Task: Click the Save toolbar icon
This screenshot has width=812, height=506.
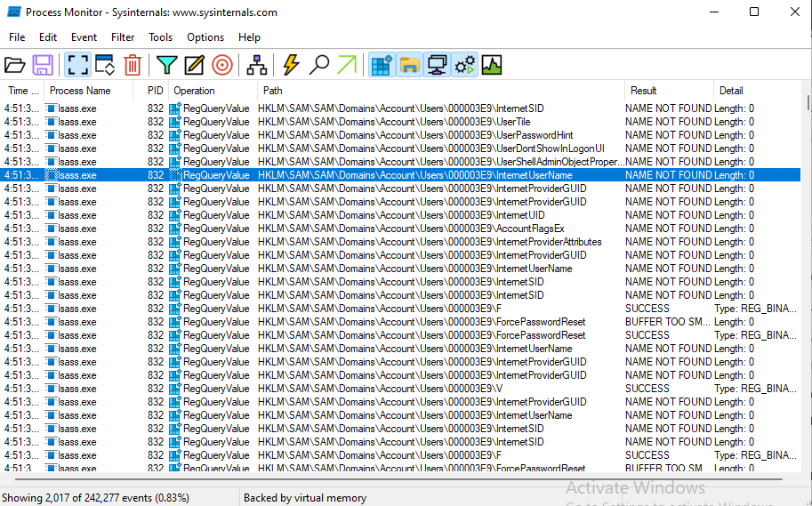Action: tap(43, 65)
